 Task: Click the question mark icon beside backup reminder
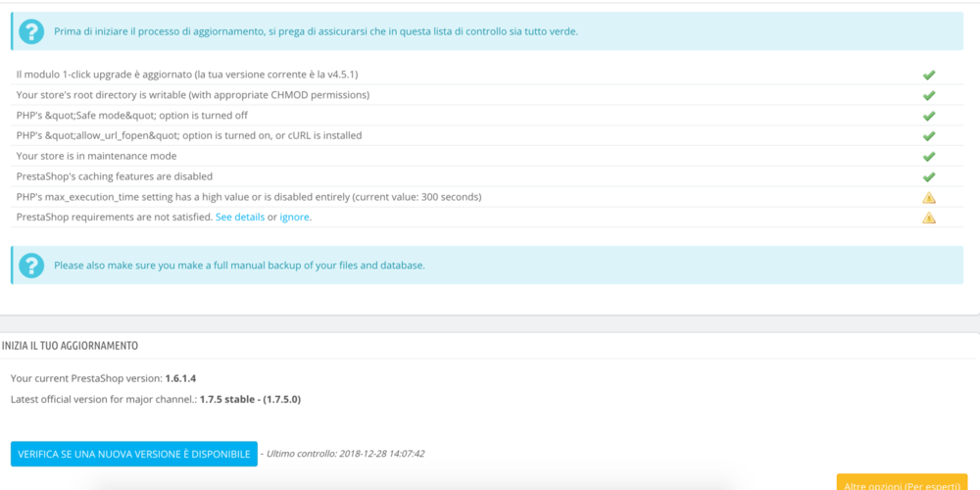[x=31, y=265]
